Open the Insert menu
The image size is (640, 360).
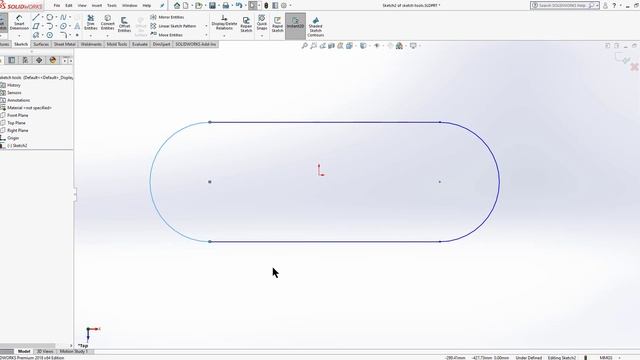[97, 6]
